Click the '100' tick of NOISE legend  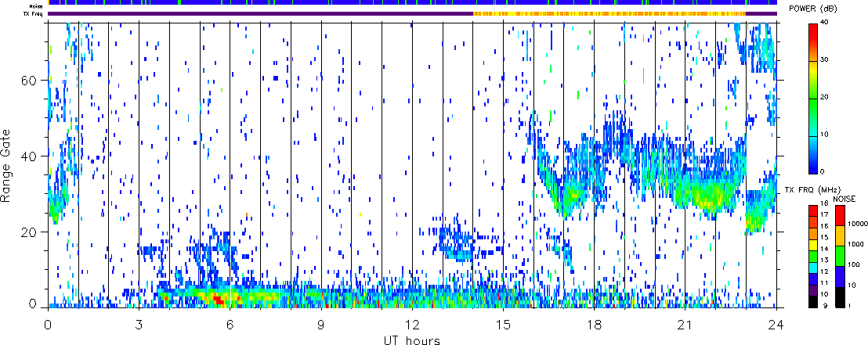tap(854, 265)
